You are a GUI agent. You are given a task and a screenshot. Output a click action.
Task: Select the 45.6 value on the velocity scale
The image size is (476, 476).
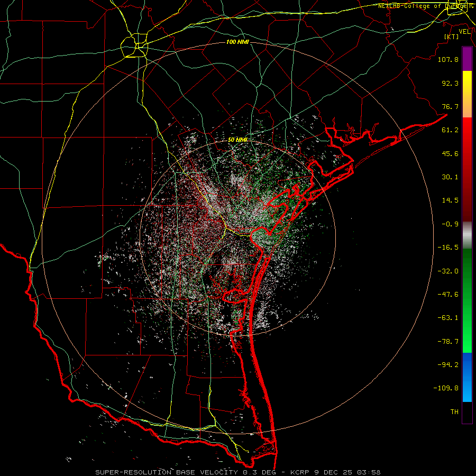coord(450,153)
